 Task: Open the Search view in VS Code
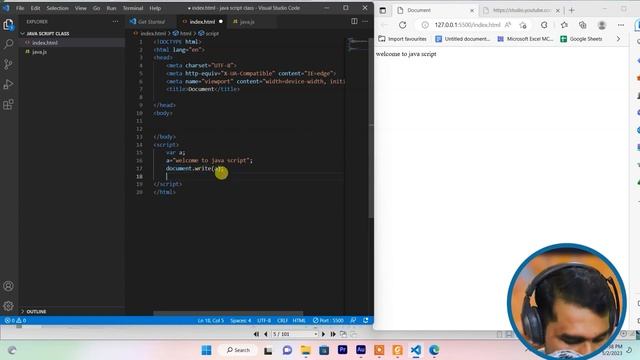tap(8, 44)
